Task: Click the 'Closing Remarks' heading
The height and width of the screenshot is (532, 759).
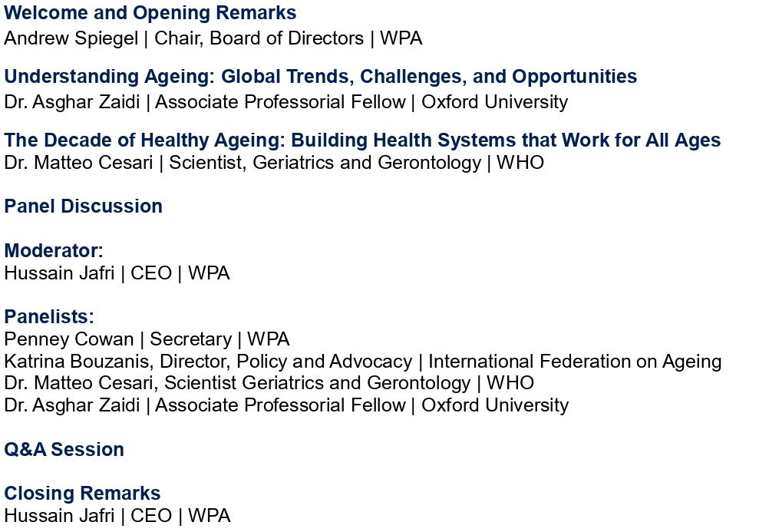Action: click(x=83, y=493)
